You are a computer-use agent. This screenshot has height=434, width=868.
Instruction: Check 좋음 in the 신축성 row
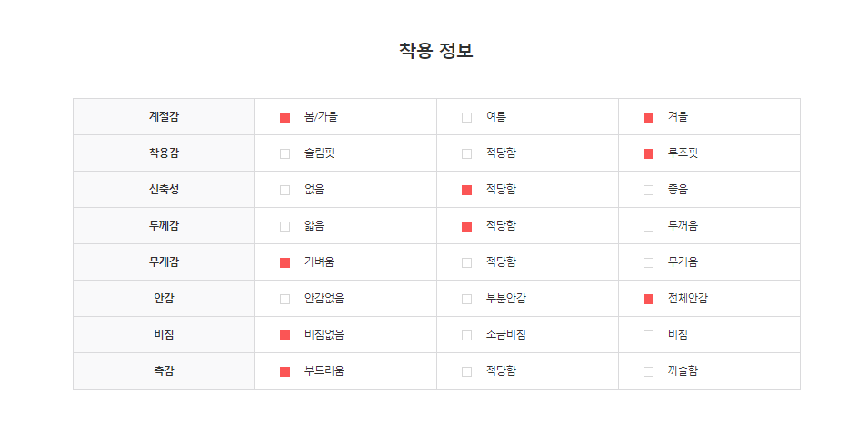point(648,190)
